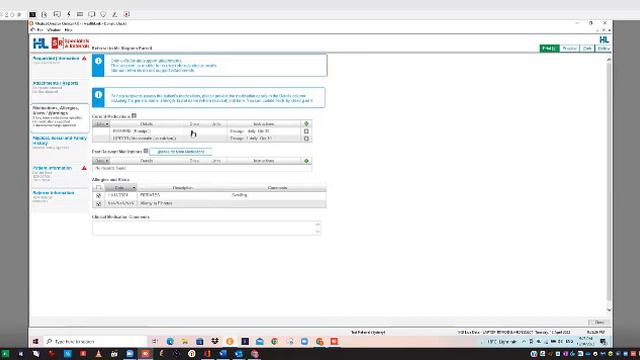Viewport: 640px width, 360px height.
Task: Click the Park button in form header
Action: tap(587, 49)
